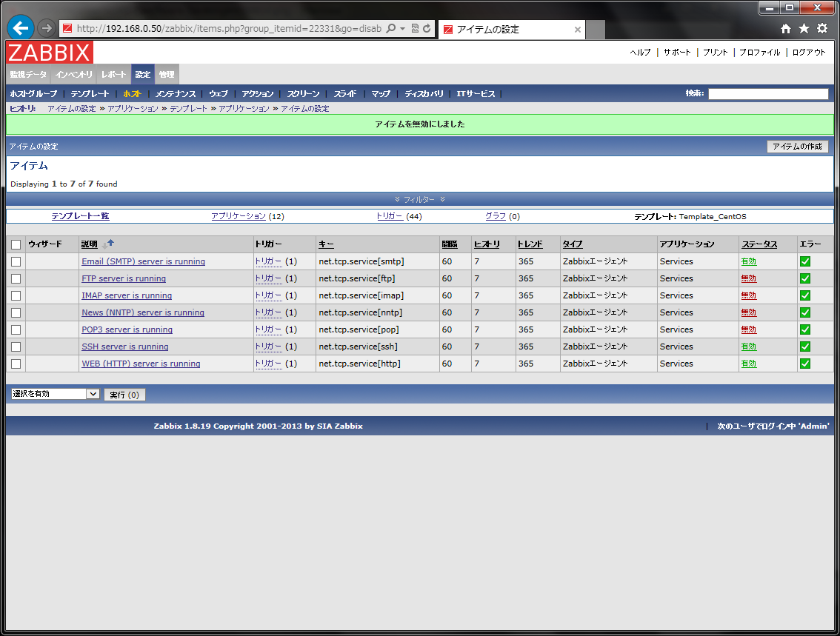Click the アイテムの作成 button

(x=797, y=146)
